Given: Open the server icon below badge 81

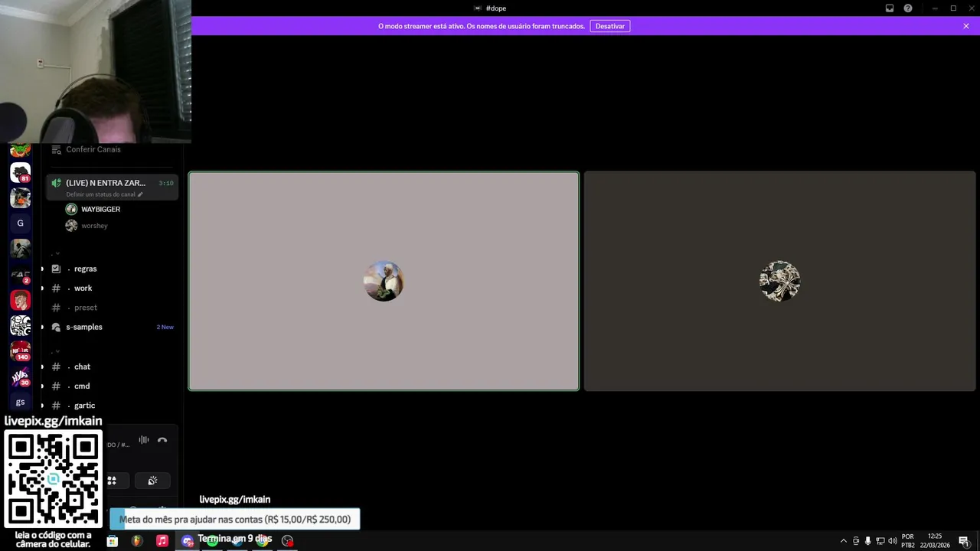Looking at the screenshot, I should pos(20,197).
